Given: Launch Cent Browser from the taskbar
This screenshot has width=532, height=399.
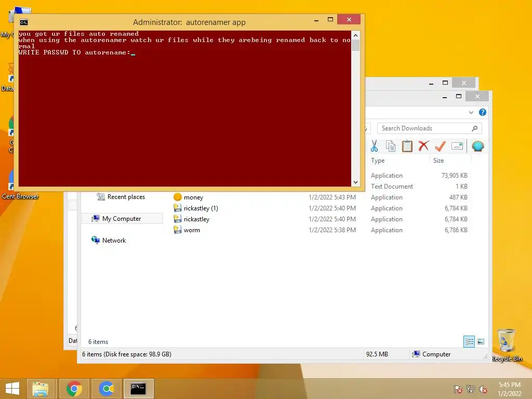Looking at the screenshot, I should [106, 389].
